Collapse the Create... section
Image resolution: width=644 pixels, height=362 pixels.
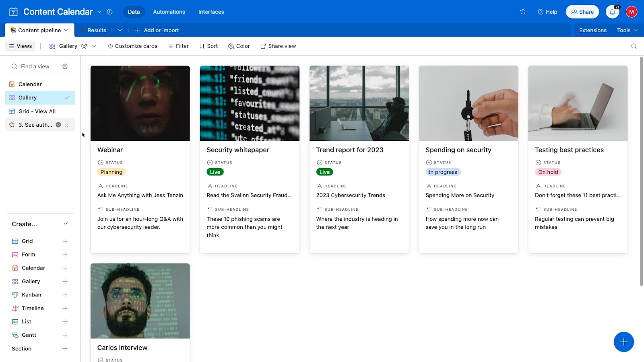click(x=66, y=224)
